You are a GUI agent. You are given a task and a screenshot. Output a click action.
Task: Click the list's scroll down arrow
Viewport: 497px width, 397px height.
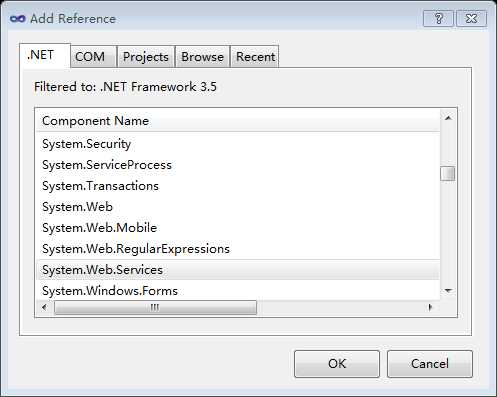(448, 291)
